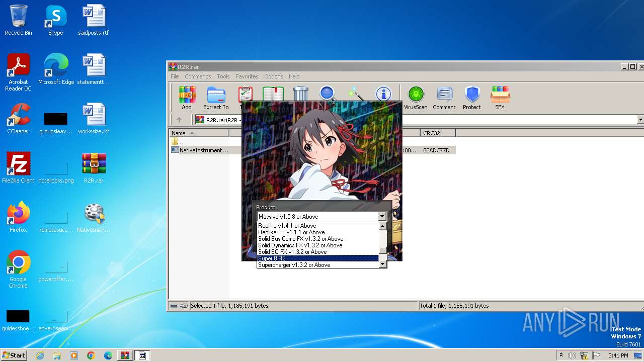Click the CRC32 value 8EADC77D
The width and height of the screenshot is (644, 362).
[436, 150]
